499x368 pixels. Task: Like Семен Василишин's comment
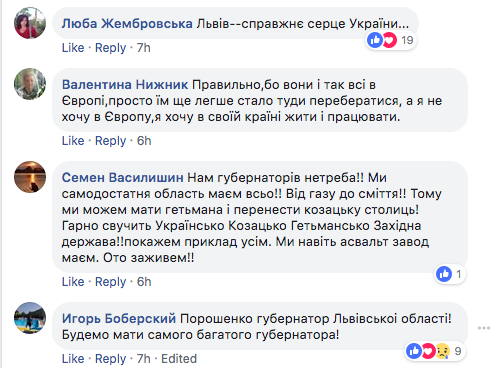coord(73,282)
